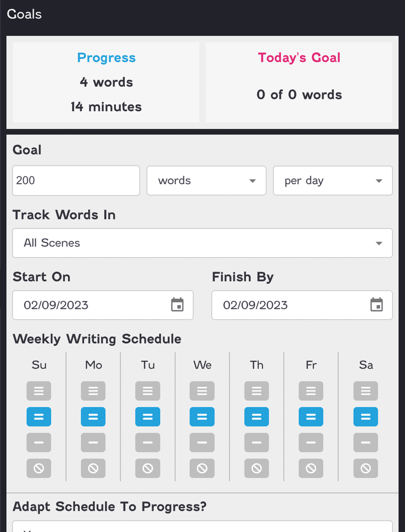Set Thursday to heavy writing (three-line icon)

tap(257, 391)
